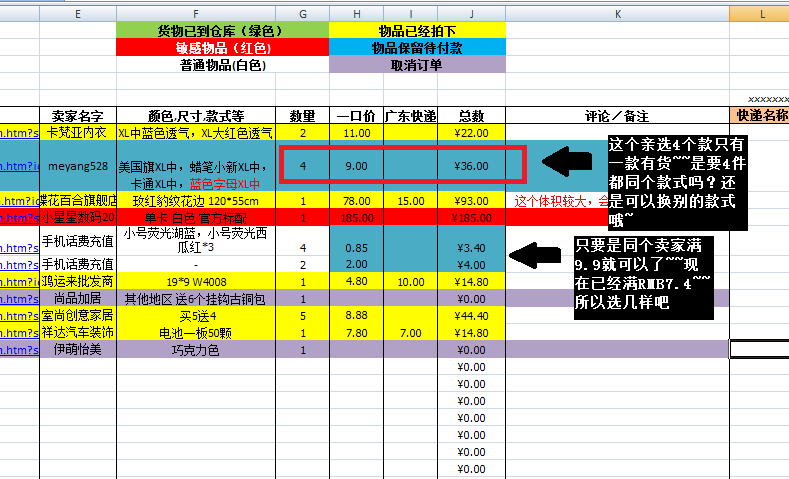
Task: Select the ¥36.00 total cell
Action: (x=471, y=166)
